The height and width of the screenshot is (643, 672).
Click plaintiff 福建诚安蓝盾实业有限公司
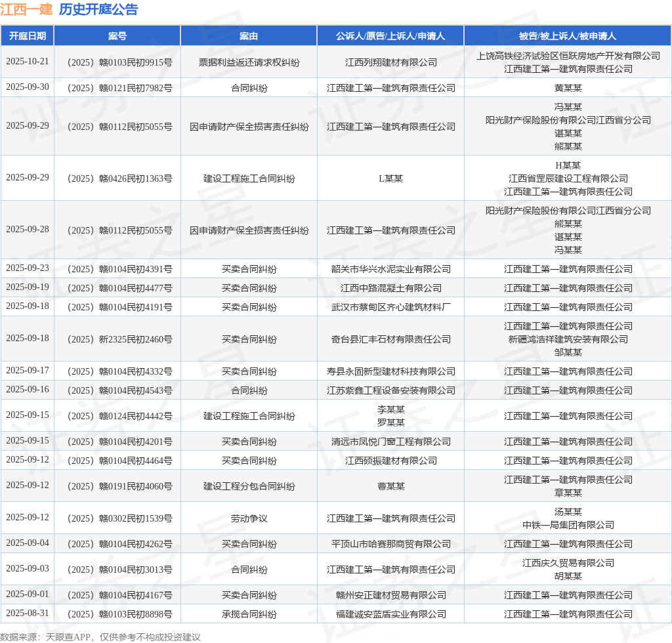[x=391, y=614]
